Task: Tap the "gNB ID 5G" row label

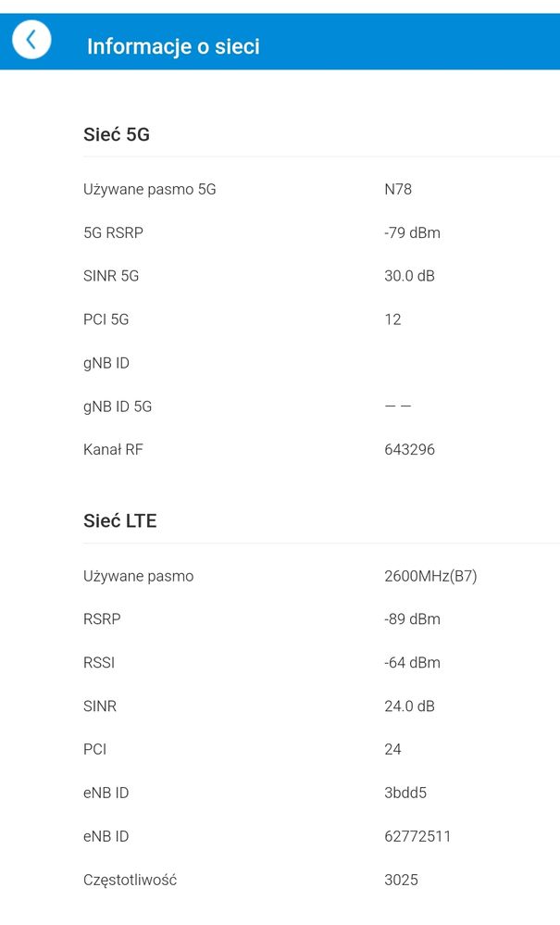Action: click(118, 406)
